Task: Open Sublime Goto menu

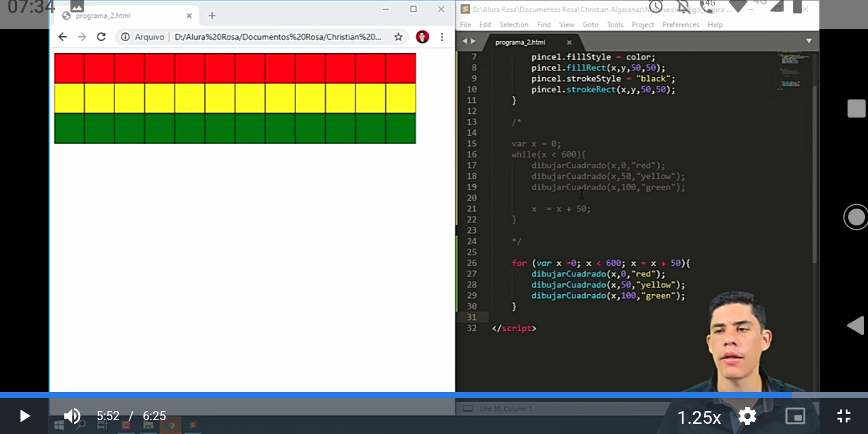Action: tap(591, 25)
